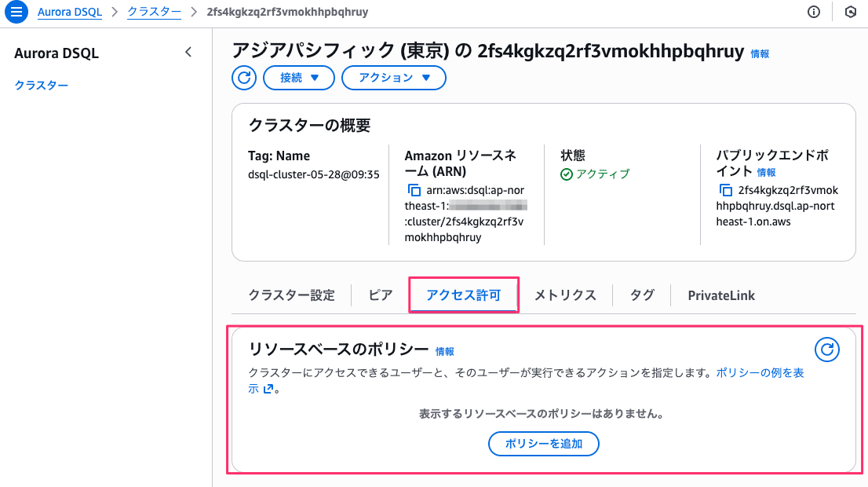This screenshot has width=868, height=487.
Task: Click the info icon in top bar
Action: click(x=814, y=13)
